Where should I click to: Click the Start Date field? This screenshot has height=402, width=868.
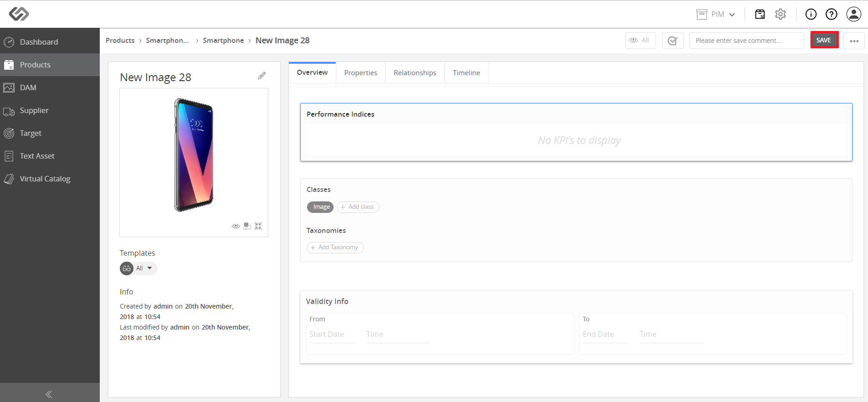[x=331, y=335]
